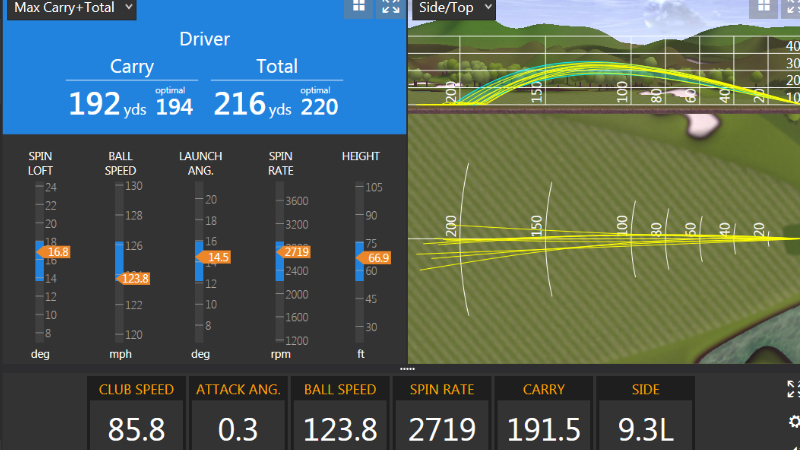Open the Max Carry+Total dropdown
Screen dimensions: 800x450
tap(70, 8)
